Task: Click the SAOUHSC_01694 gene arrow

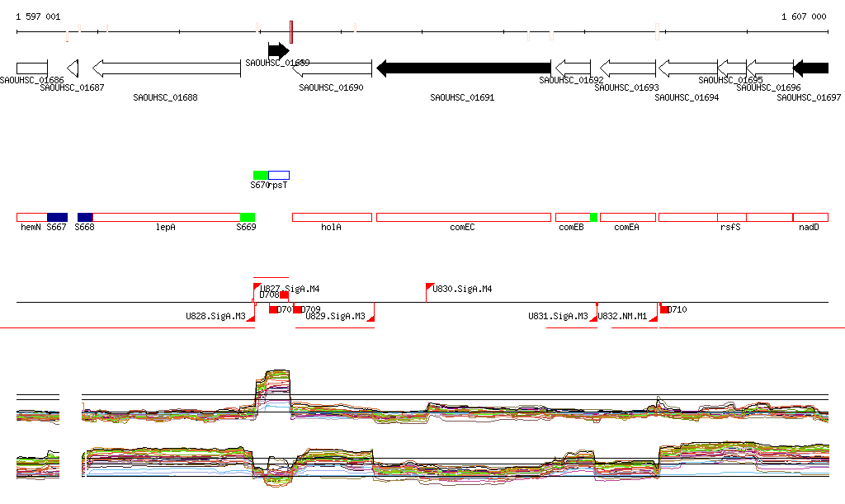Action: [688, 68]
